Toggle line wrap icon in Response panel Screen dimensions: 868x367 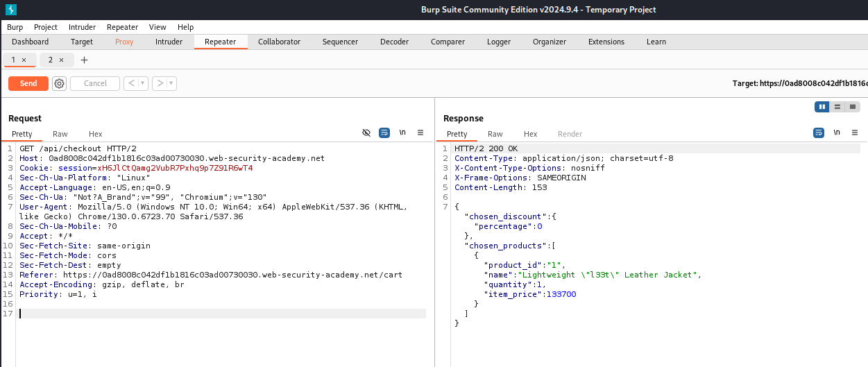click(819, 133)
